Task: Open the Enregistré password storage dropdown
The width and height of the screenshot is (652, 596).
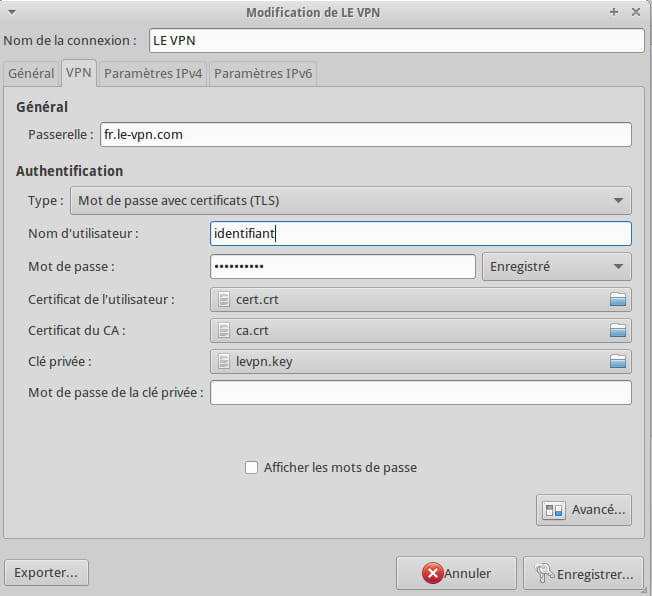Action: click(x=557, y=267)
